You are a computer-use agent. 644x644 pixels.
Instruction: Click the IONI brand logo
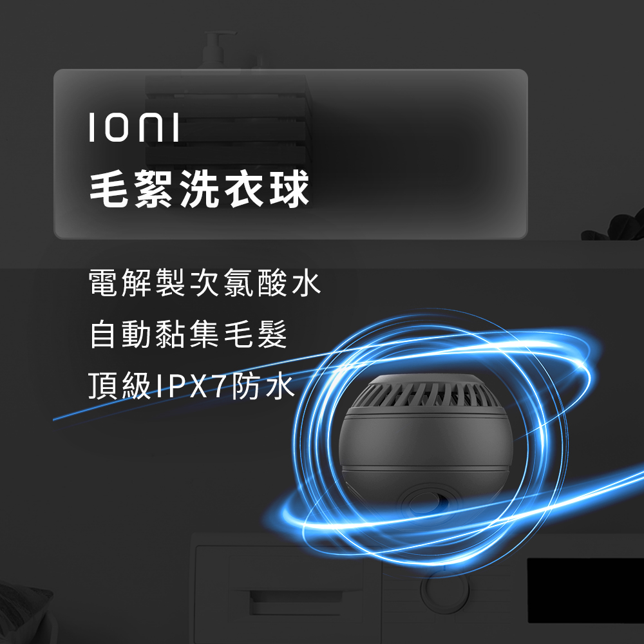click(x=134, y=128)
